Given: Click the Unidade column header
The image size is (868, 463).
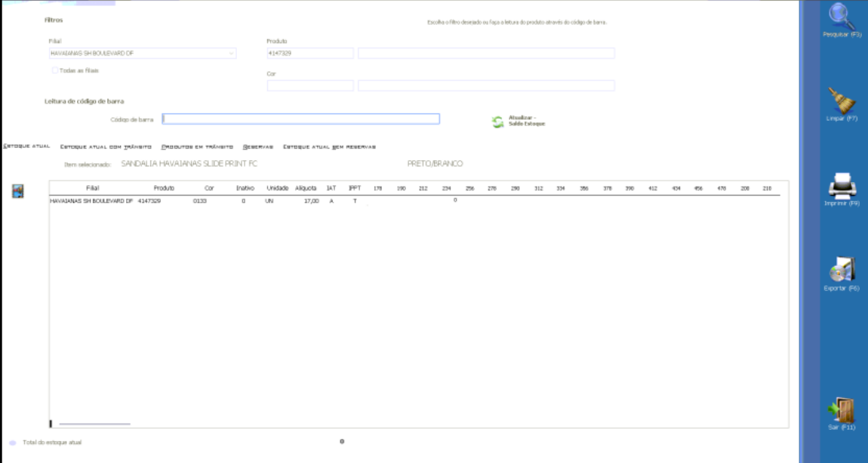Looking at the screenshot, I should coord(277,188).
